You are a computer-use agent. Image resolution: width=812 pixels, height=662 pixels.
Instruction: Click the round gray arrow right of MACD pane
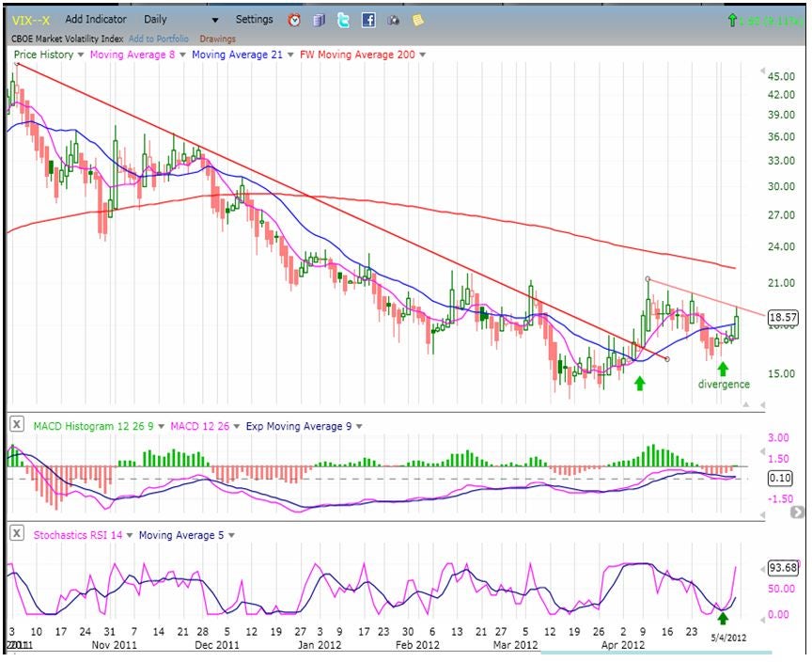pos(796,512)
